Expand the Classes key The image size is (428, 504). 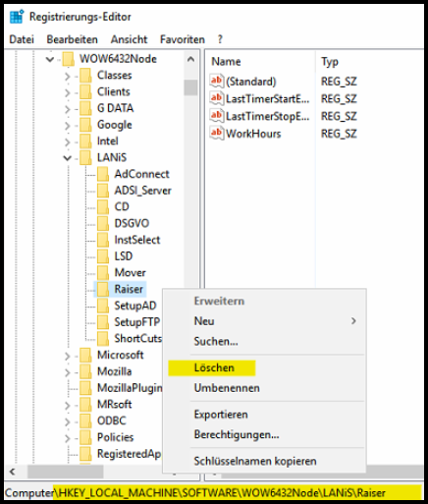pyautogui.click(x=68, y=76)
